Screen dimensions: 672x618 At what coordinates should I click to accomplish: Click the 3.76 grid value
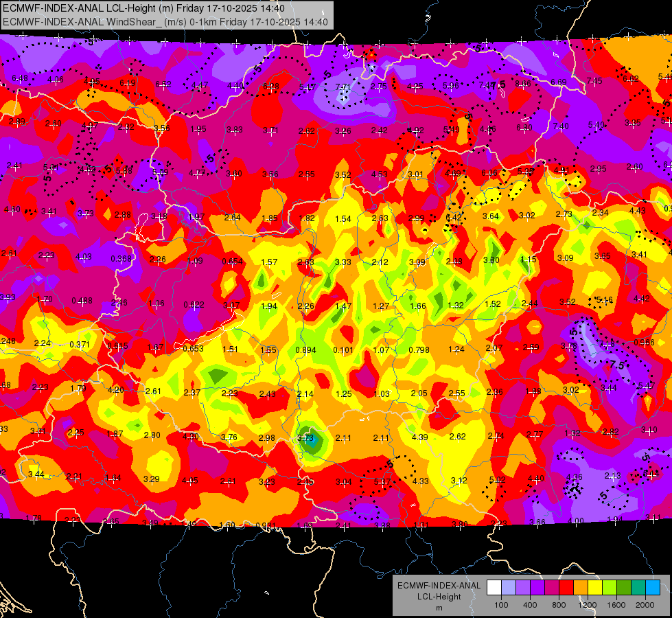229,437
